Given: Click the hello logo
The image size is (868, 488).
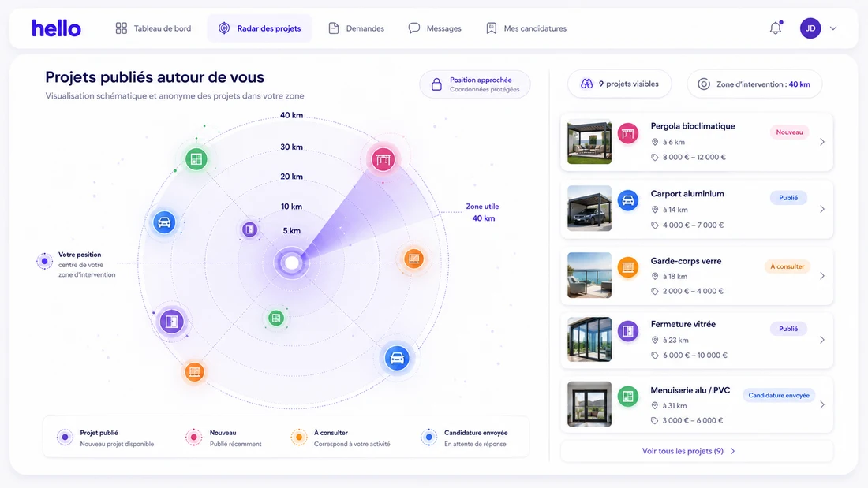Looking at the screenshot, I should [x=56, y=28].
